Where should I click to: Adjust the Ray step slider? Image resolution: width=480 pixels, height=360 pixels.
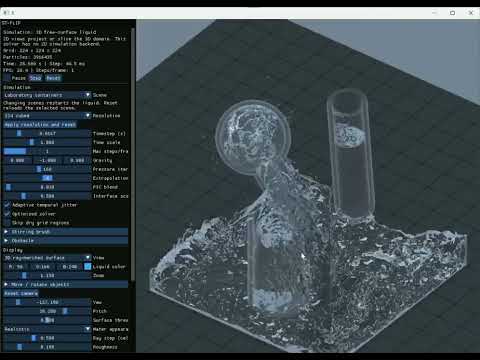47,338
